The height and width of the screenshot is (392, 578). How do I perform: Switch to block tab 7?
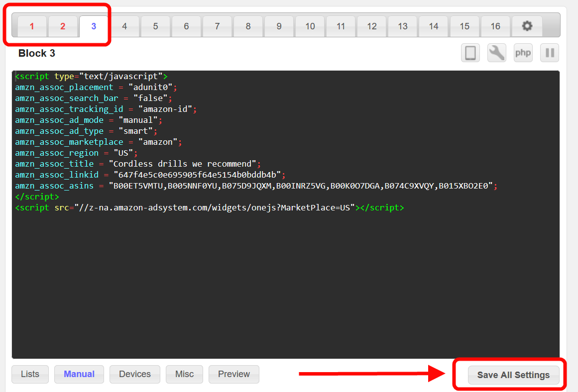tap(218, 26)
